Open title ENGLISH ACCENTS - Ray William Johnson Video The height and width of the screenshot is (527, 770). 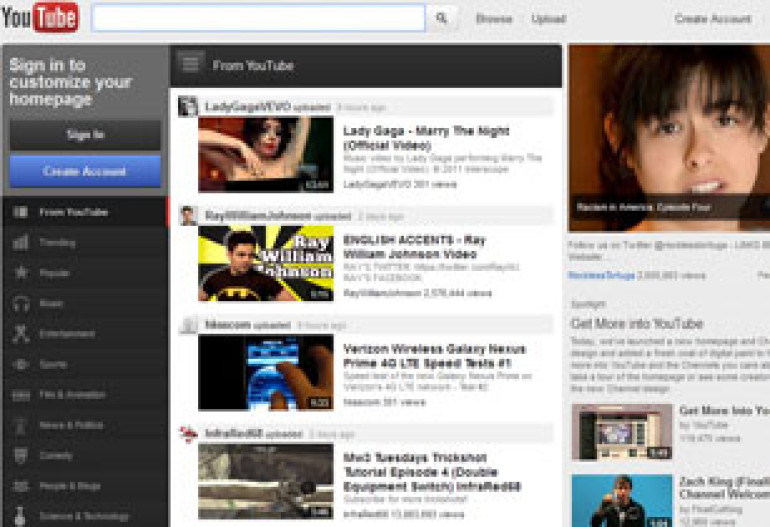[x=414, y=247]
